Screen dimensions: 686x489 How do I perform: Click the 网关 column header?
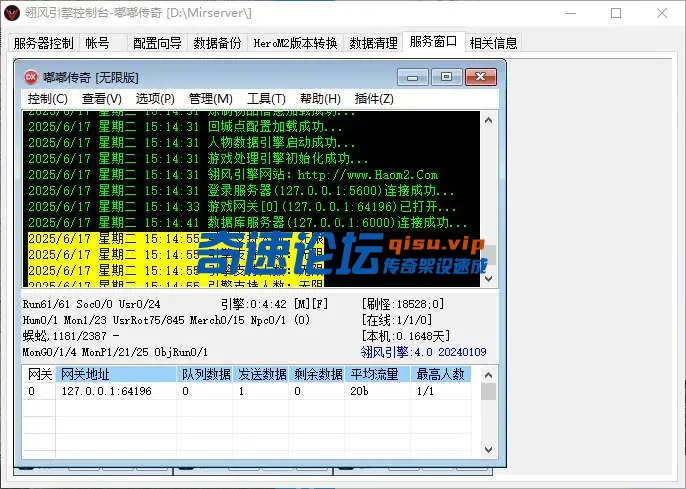pyautogui.click(x=39, y=374)
